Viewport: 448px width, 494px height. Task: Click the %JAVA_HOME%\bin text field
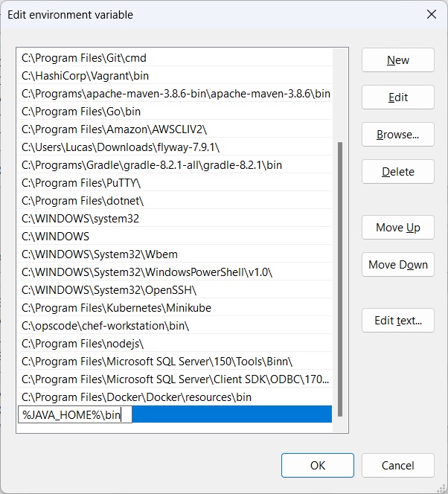pyautogui.click(x=74, y=414)
